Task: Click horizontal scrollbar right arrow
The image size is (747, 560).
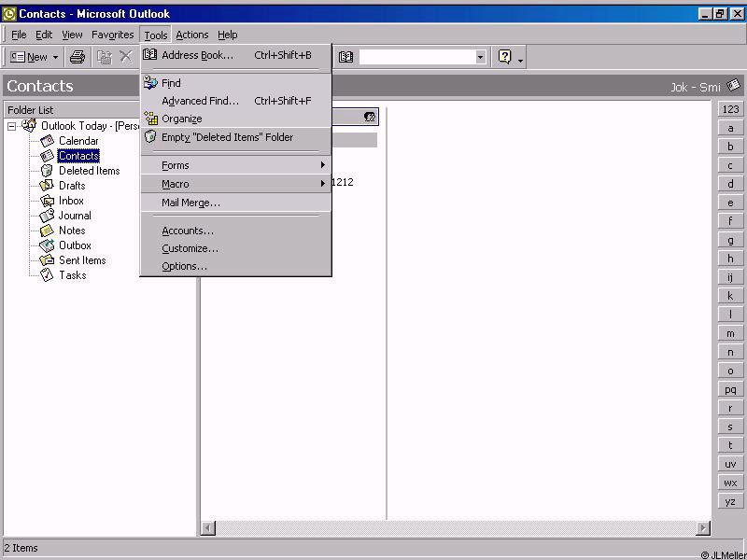Action: (x=703, y=527)
